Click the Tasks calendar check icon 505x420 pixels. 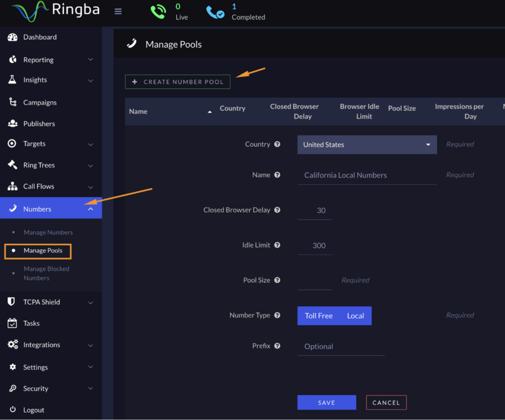[x=12, y=323]
